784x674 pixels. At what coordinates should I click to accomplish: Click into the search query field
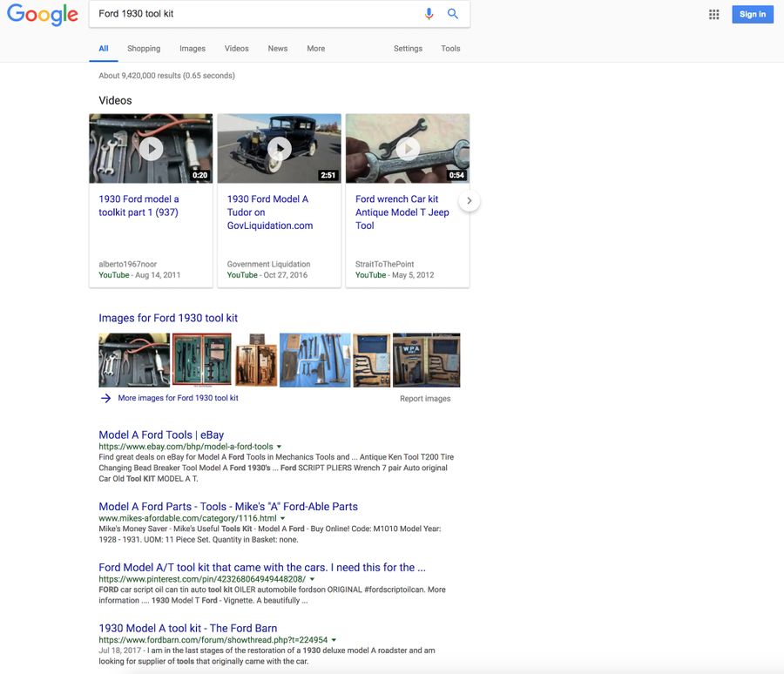(x=253, y=14)
